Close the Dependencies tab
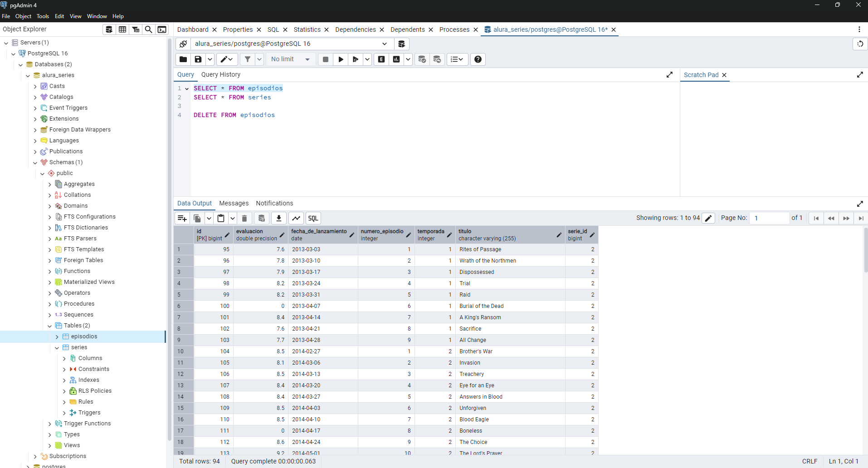The height and width of the screenshot is (468, 868). click(x=382, y=30)
